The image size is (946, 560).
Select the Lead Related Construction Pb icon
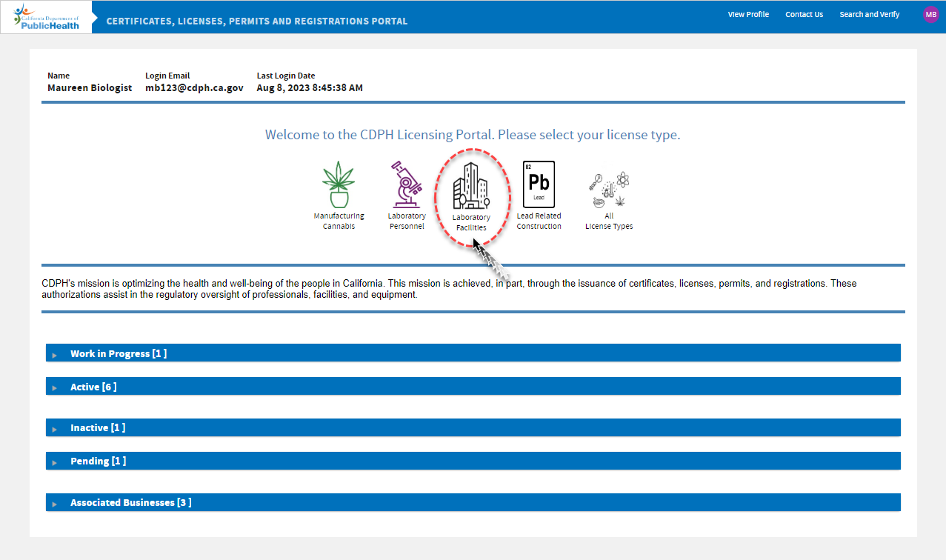[539, 184]
